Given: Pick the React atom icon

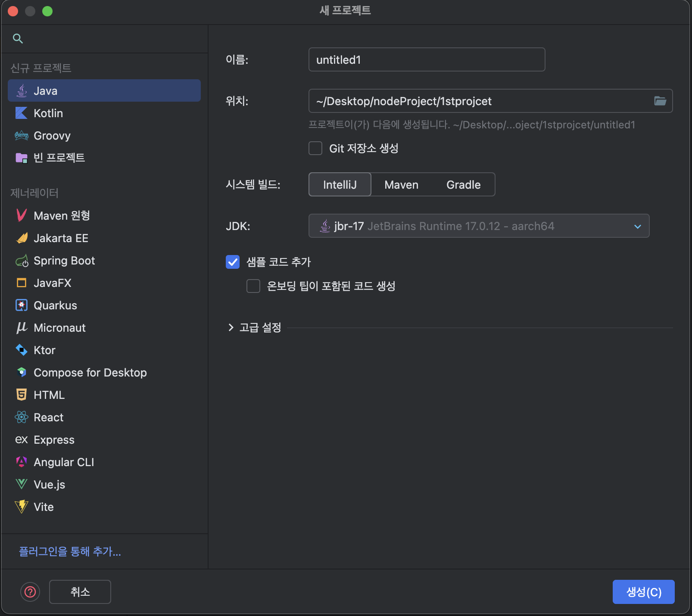Looking at the screenshot, I should 22,417.
